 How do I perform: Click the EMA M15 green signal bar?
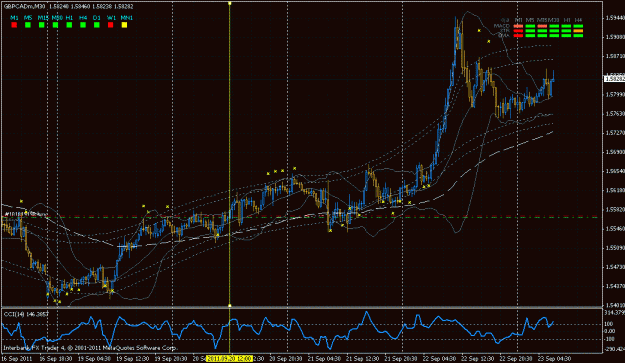tap(542, 35)
